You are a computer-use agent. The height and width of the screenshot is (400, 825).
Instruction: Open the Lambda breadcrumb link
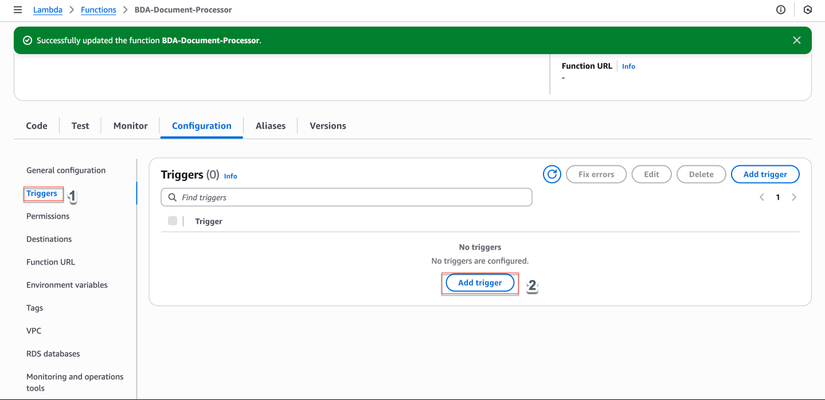(48, 10)
